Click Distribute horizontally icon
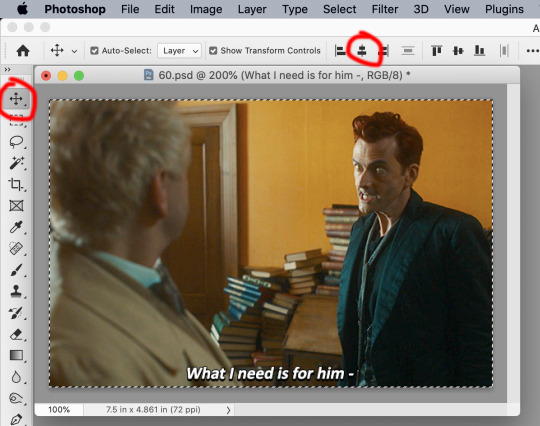The image size is (540, 426). pyautogui.click(x=504, y=51)
